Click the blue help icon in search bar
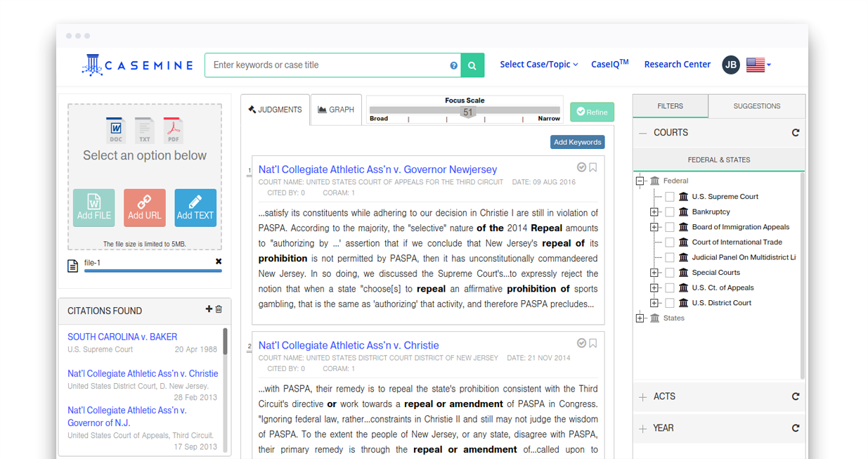868x459 pixels. pyautogui.click(x=453, y=65)
